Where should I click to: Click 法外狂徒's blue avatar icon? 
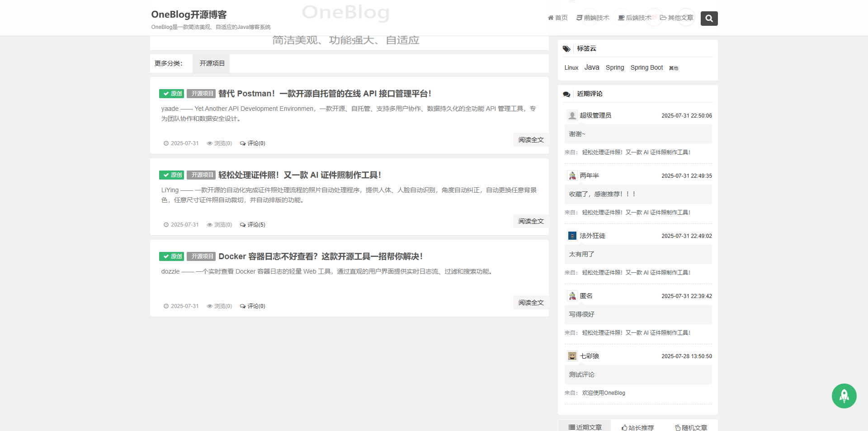(572, 236)
